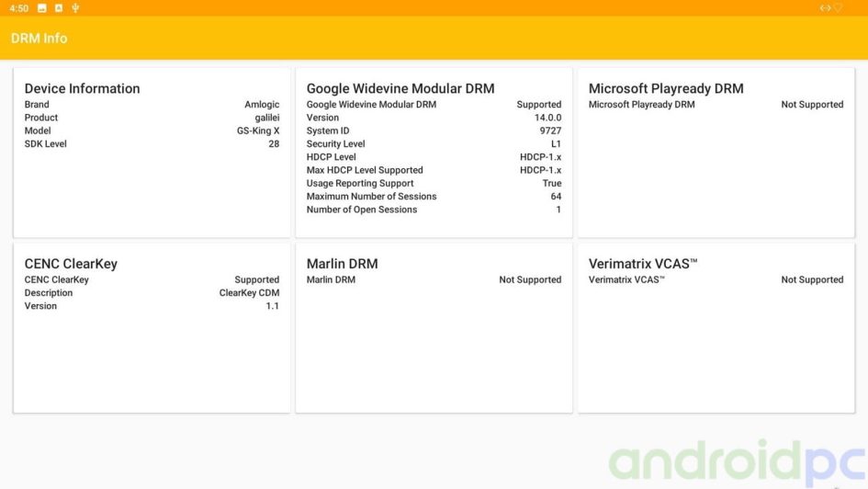Select the CENC ClearKey heading
Viewport: 868px width, 489px height.
[x=71, y=264]
